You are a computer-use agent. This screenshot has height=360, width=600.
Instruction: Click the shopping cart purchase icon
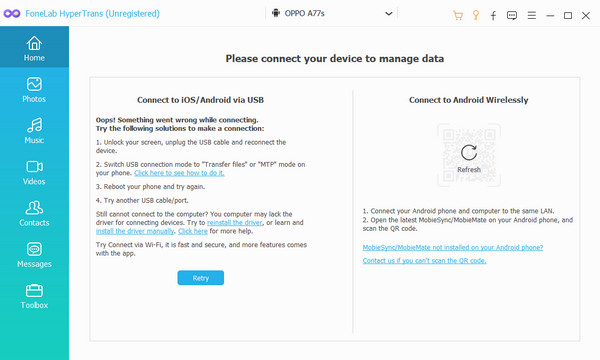tap(458, 15)
